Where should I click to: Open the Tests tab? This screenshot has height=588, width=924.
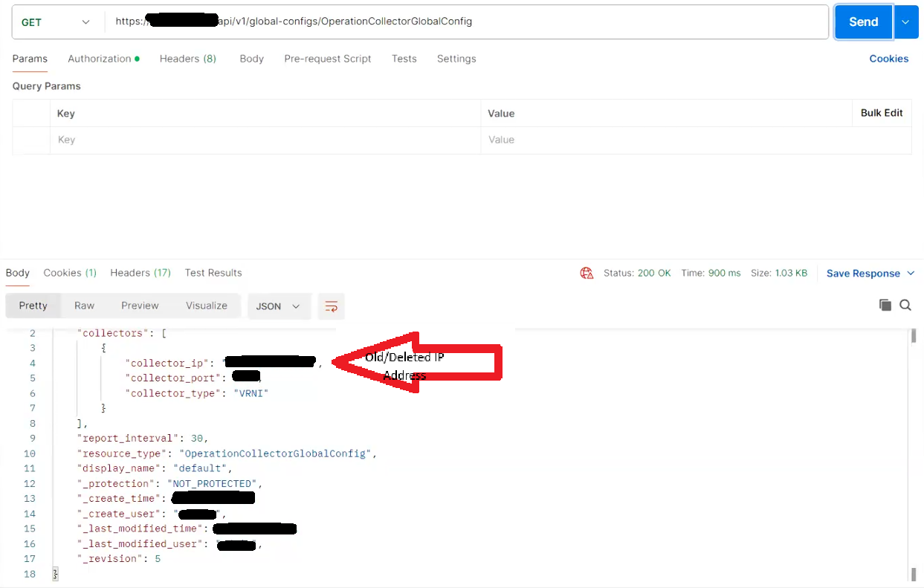point(404,59)
